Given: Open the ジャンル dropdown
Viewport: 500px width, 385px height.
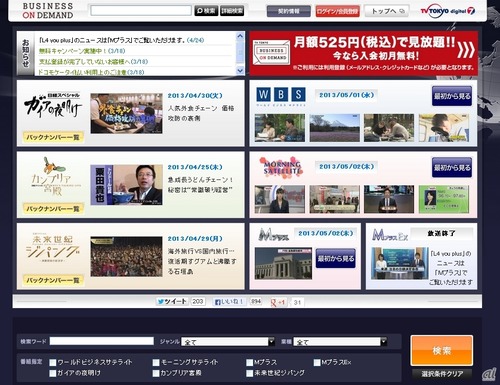Looking at the screenshot, I should [x=228, y=342].
